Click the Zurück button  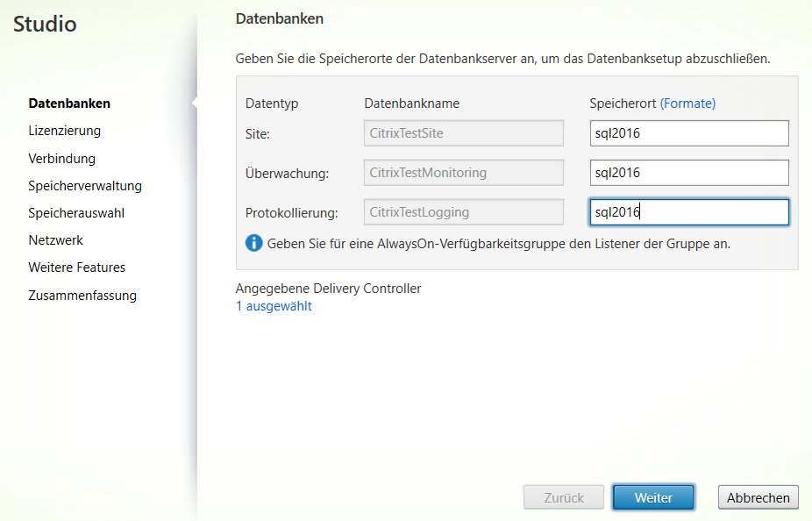point(563,497)
